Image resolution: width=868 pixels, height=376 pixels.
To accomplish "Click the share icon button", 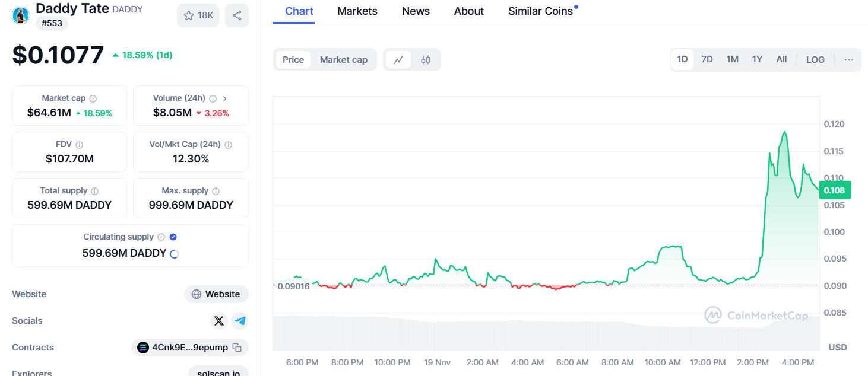I will [237, 15].
